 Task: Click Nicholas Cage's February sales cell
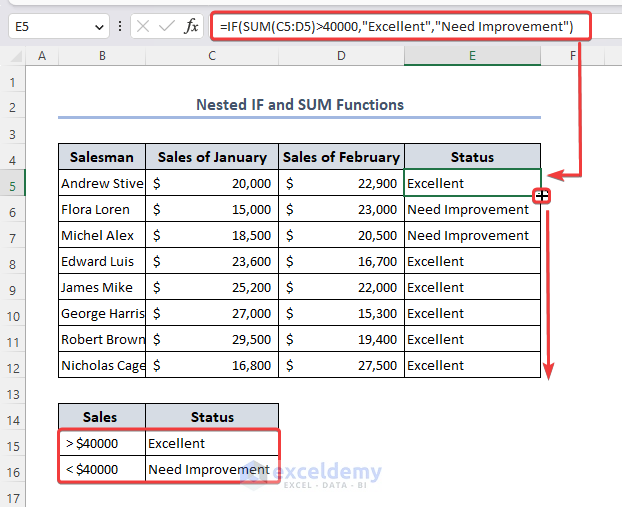pyautogui.click(x=341, y=366)
